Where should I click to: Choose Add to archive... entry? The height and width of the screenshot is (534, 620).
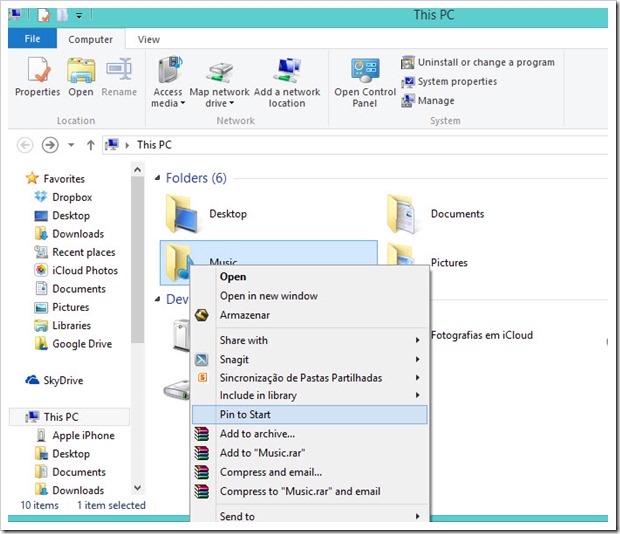(x=310, y=434)
